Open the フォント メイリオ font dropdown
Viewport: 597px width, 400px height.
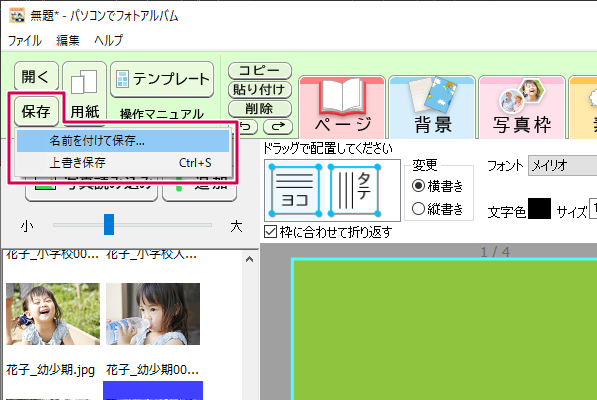(562, 166)
